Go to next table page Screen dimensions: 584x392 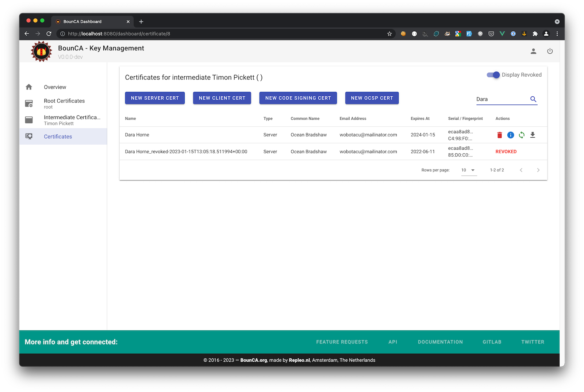click(x=538, y=170)
